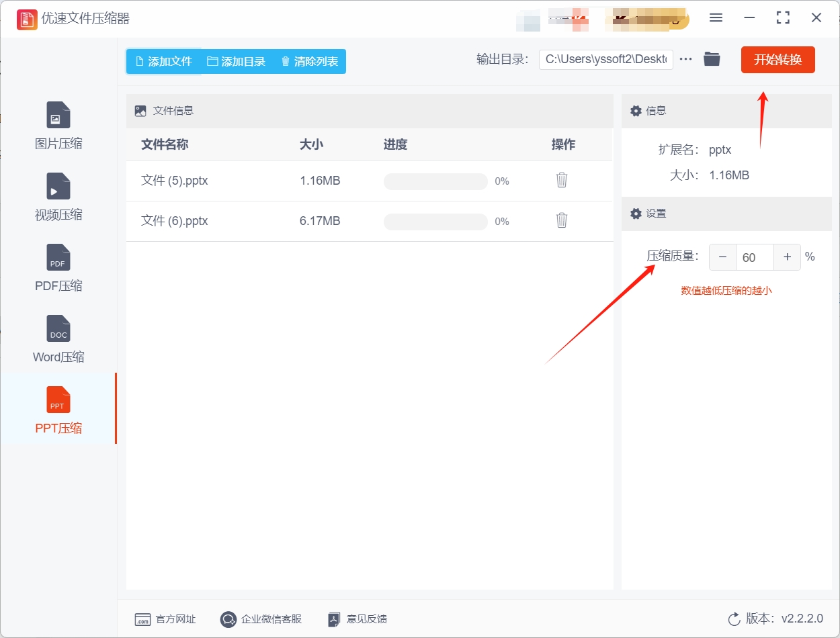Select the 文件 (6).pptx file name
840x638 pixels.
[175, 221]
